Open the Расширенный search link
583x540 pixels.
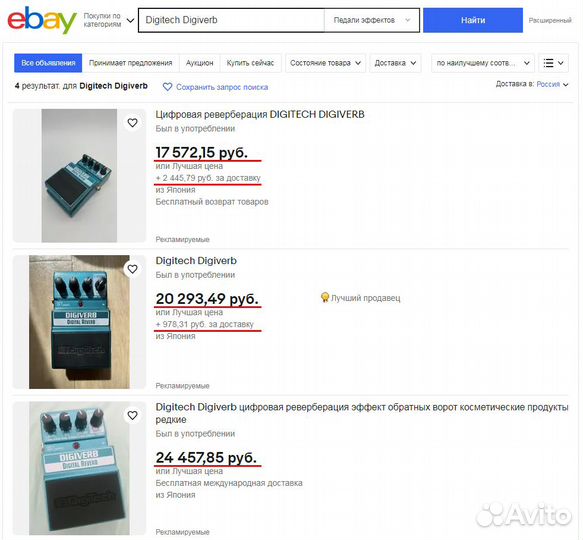point(550,20)
